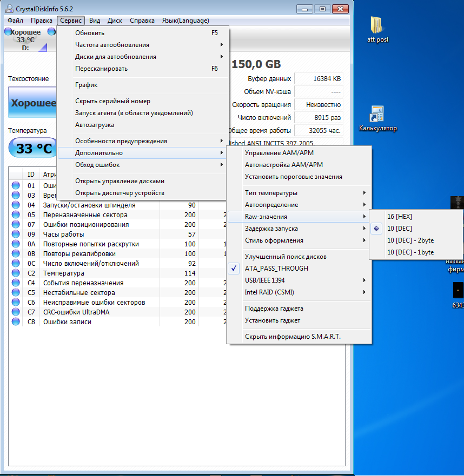Click the Хорошее health status button
The image size is (464, 476).
click(33, 103)
